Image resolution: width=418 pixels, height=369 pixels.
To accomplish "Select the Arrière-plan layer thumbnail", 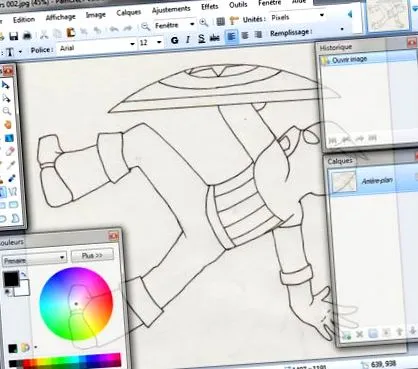I will [x=343, y=182].
